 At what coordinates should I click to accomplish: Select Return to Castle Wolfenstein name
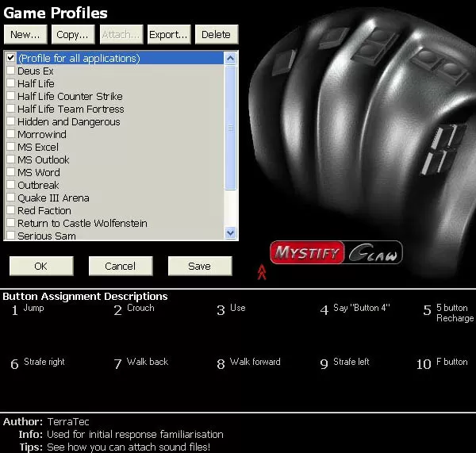click(83, 224)
